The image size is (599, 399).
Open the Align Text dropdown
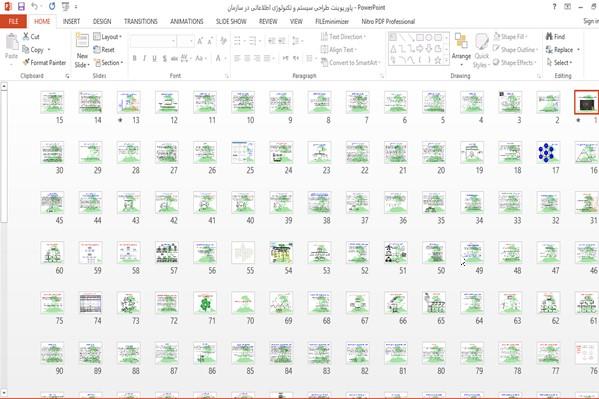[x=338, y=50]
